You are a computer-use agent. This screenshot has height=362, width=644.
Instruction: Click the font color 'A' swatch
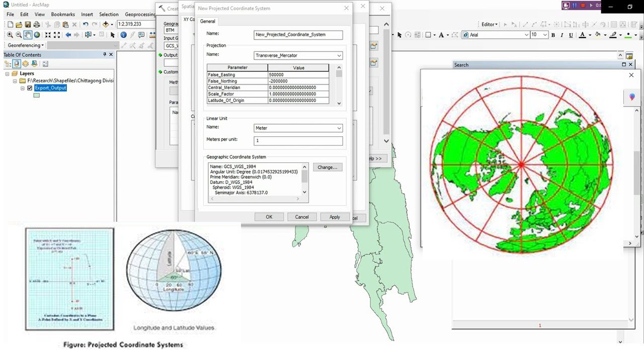coord(583,35)
